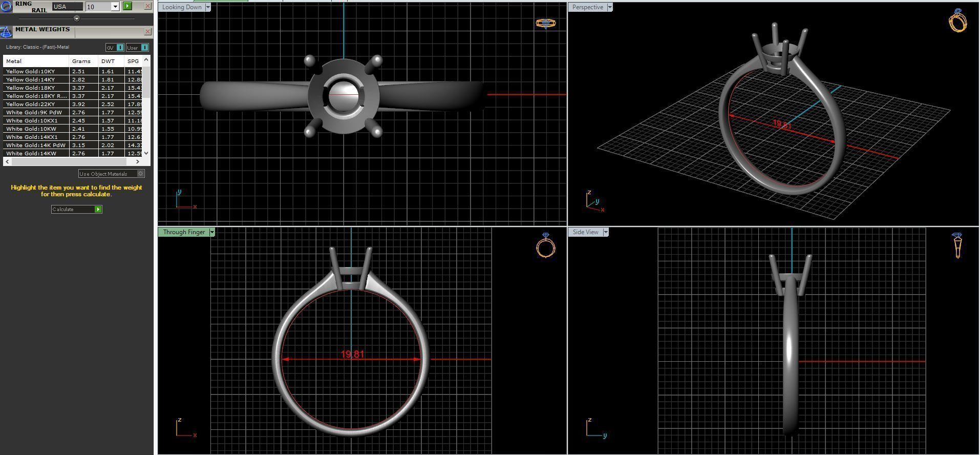Sort by the SPG column header
The height and width of the screenshot is (455, 980).
coord(133,61)
